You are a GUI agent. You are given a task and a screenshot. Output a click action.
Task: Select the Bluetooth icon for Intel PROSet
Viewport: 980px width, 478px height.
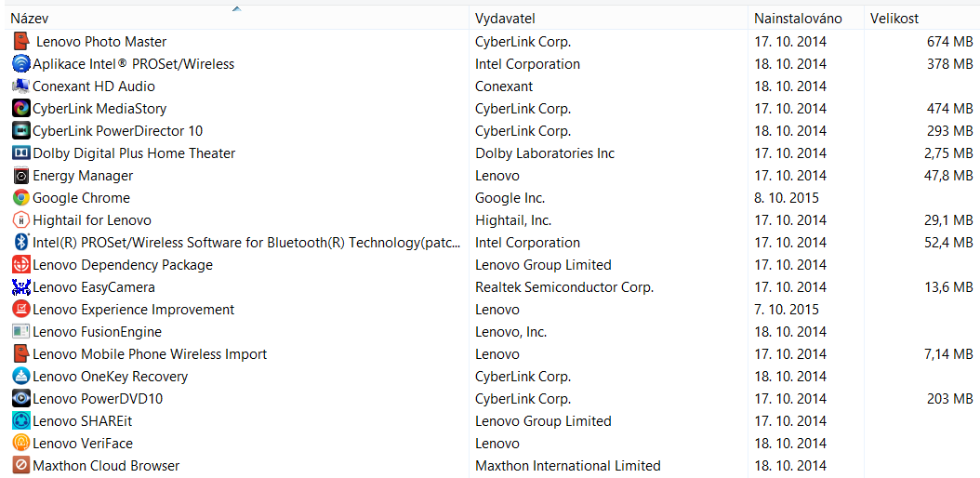pyautogui.click(x=21, y=242)
